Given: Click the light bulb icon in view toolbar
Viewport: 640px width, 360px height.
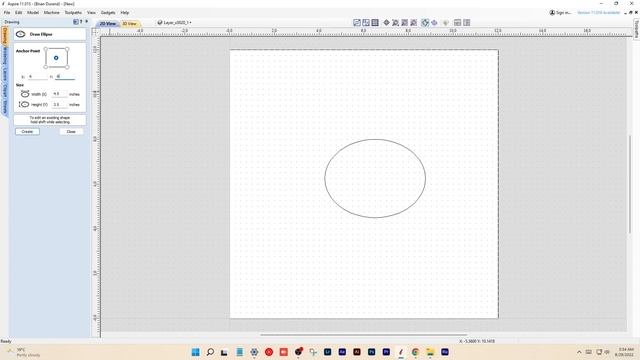Looking at the screenshot, I should tap(446, 23).
